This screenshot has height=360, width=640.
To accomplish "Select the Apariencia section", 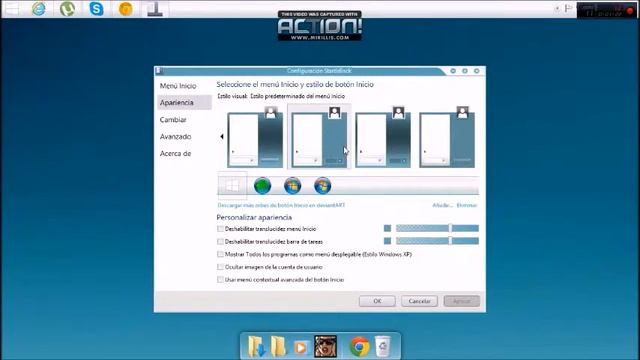I will click(x=184, y=102).
